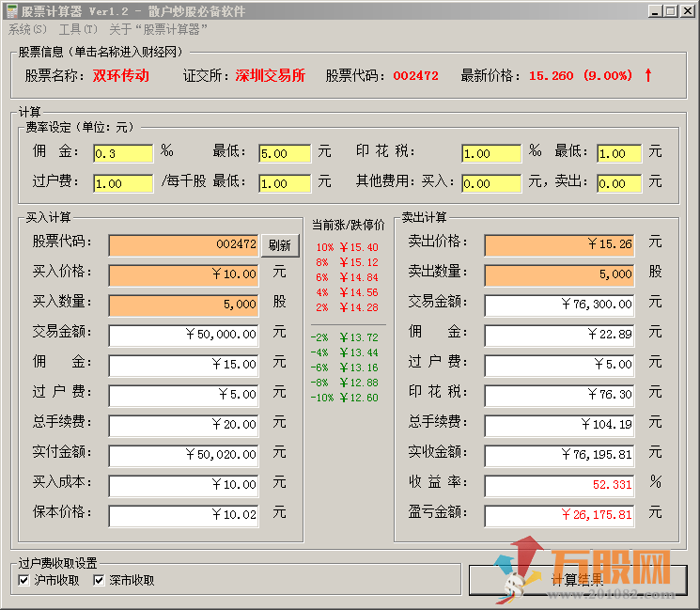Click the latest price 15.260 (9.00%)
The height and width of the screenshot is (610, 700).
[x=581, y=75]
